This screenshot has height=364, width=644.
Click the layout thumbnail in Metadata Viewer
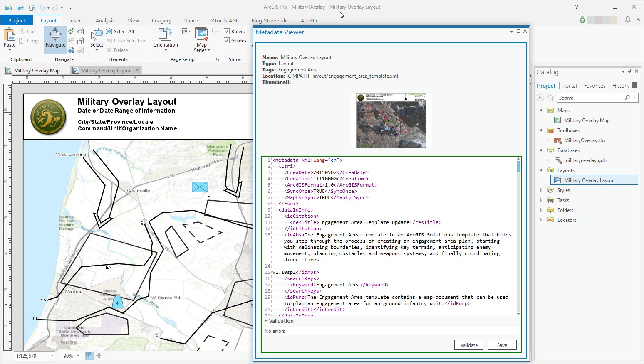pyautogui.click(x=392, y=120)
